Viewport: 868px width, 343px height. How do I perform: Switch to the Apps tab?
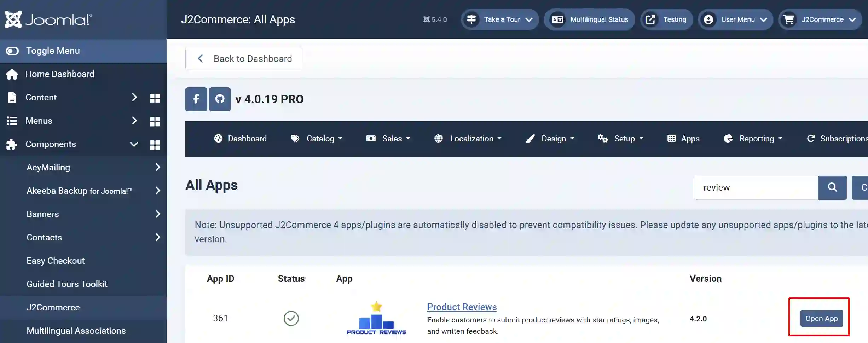(x=683, y=139)
